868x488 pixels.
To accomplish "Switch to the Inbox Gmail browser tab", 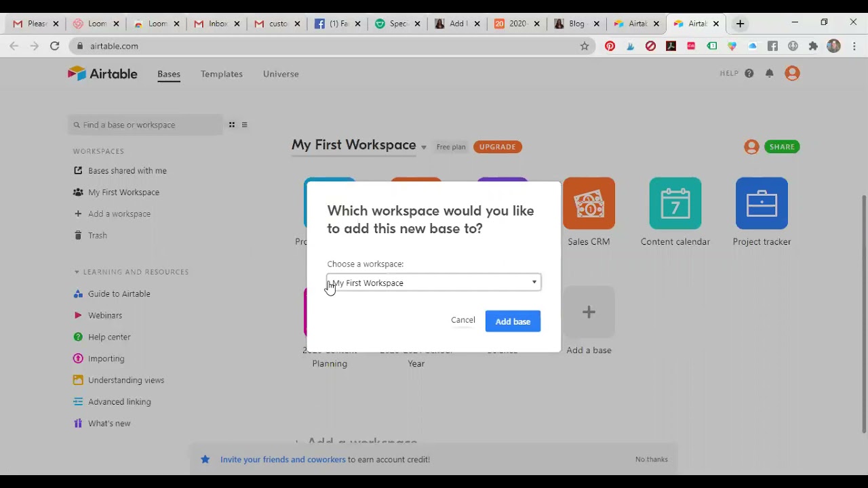I will click(218, 24).
